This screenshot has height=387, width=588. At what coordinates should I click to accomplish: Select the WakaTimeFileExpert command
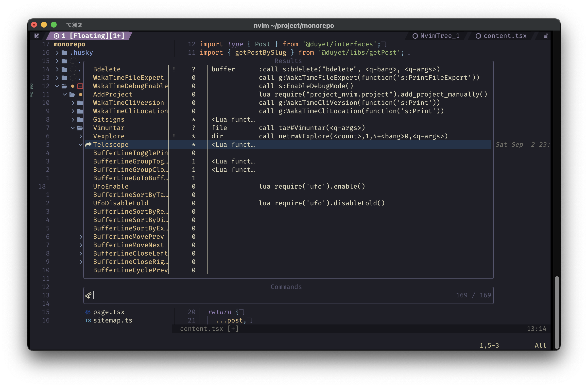128,78
